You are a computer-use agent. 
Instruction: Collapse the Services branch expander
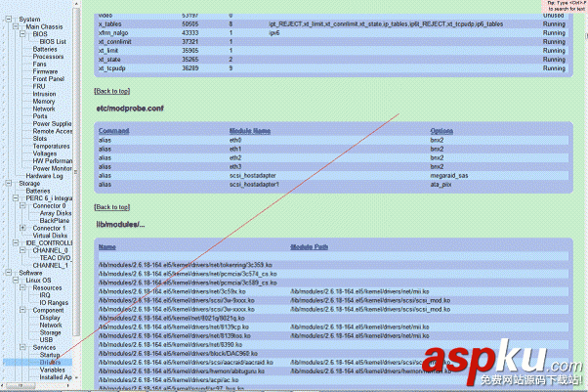click(x=22, y=347)
